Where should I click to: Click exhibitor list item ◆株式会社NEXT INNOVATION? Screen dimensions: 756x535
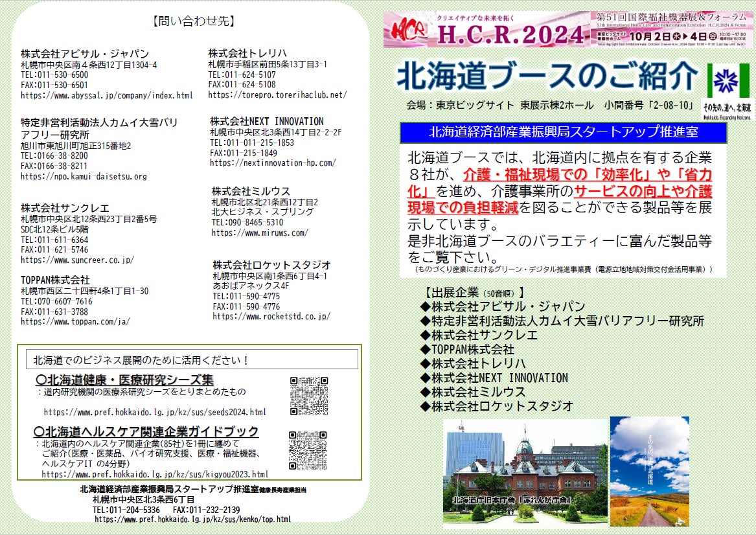(x=494, y=378)
